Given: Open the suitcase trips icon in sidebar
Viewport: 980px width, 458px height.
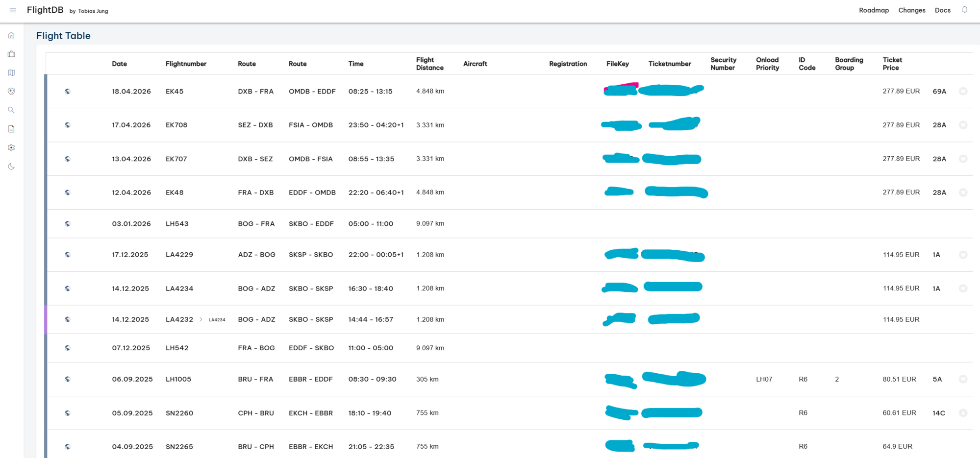Looking at the screenshot, I should coord(11,54).
